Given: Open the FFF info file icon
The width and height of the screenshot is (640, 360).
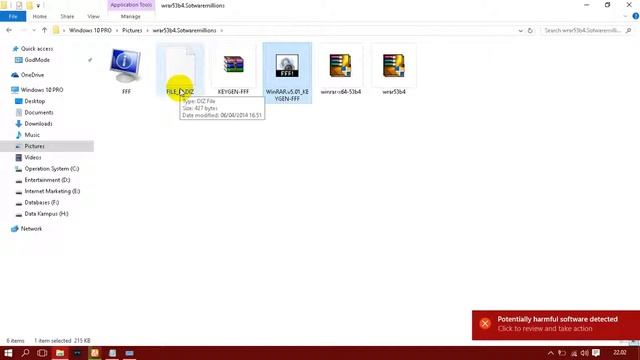Looking at the screenshot, I should pyautogui.click(x=126, y=66).
